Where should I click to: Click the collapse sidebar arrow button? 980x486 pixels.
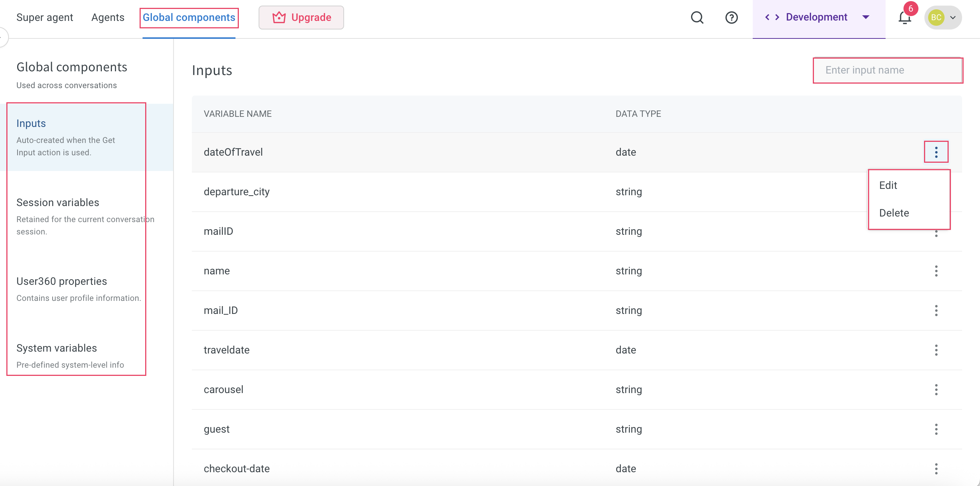click(x=2, y=37)
